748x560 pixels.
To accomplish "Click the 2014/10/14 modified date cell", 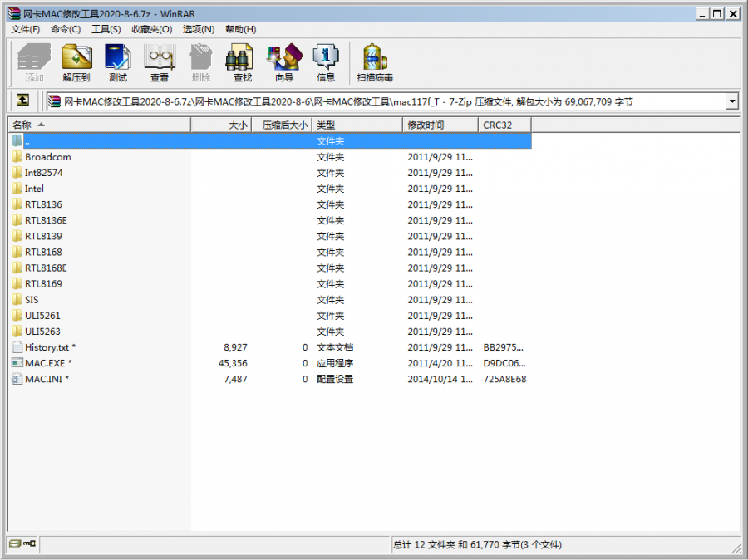I will (440, 379).
